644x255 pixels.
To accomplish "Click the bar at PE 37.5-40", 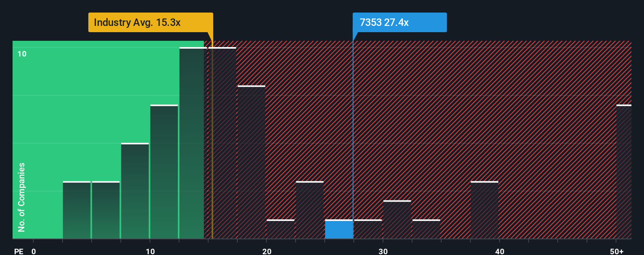I will (485, 210).
